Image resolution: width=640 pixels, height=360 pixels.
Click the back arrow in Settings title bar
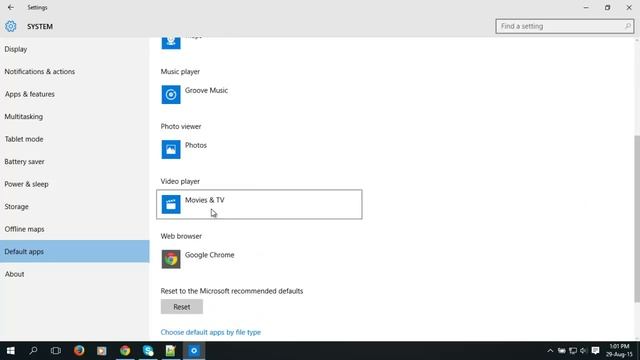(11, 7)
